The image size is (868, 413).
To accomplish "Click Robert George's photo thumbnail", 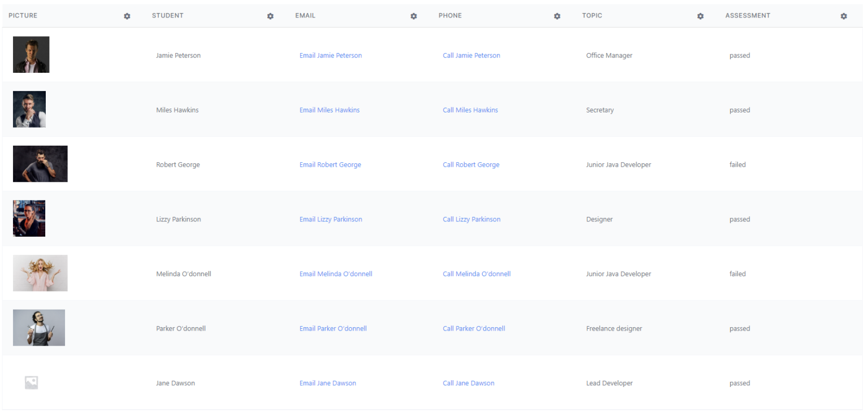I will point(40,164).
